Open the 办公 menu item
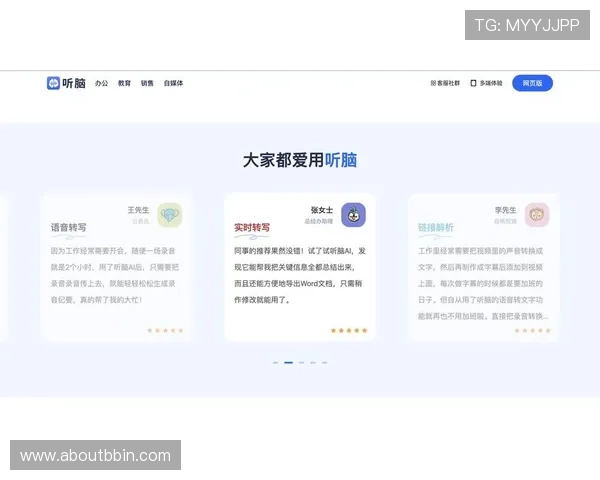600x480 pixels. click(101, 83)
